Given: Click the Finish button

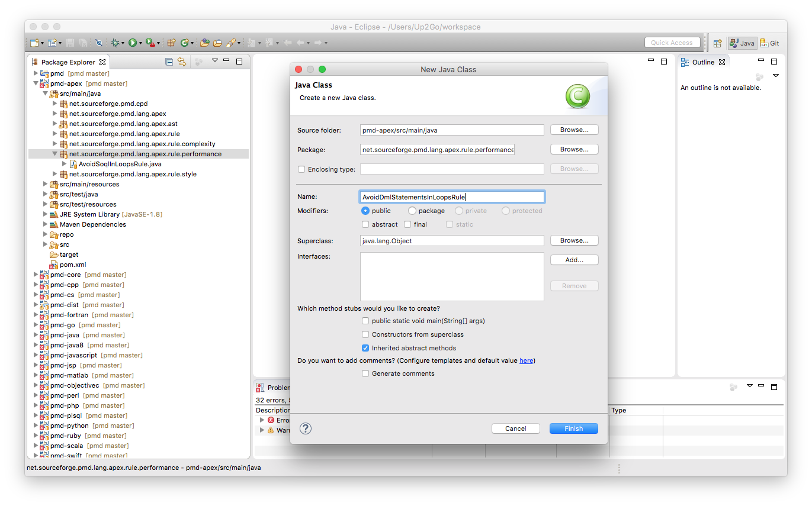Looking at the screenshot, I should tap(573, 428).
